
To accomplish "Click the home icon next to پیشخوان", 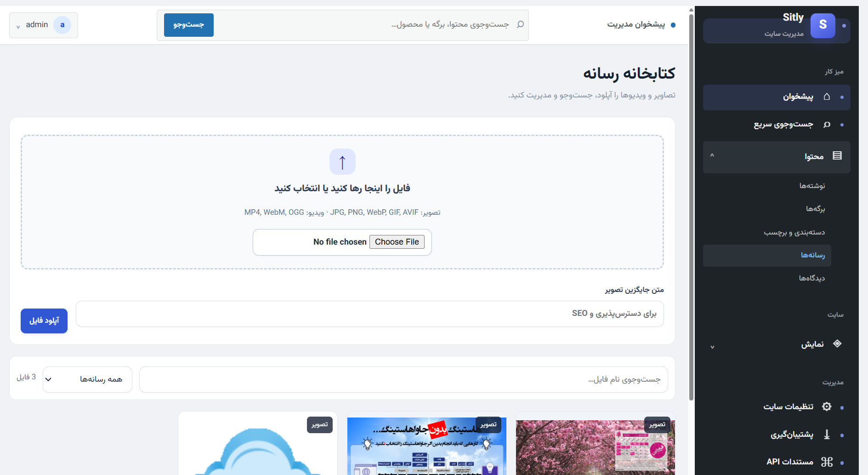I will coord(827,97).
